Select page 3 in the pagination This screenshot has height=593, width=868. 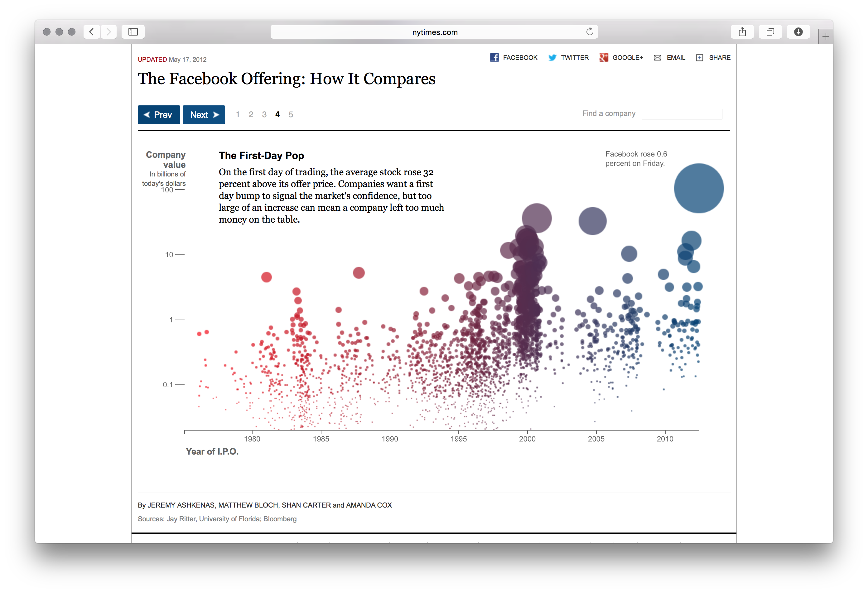click(x=264, y=115)
